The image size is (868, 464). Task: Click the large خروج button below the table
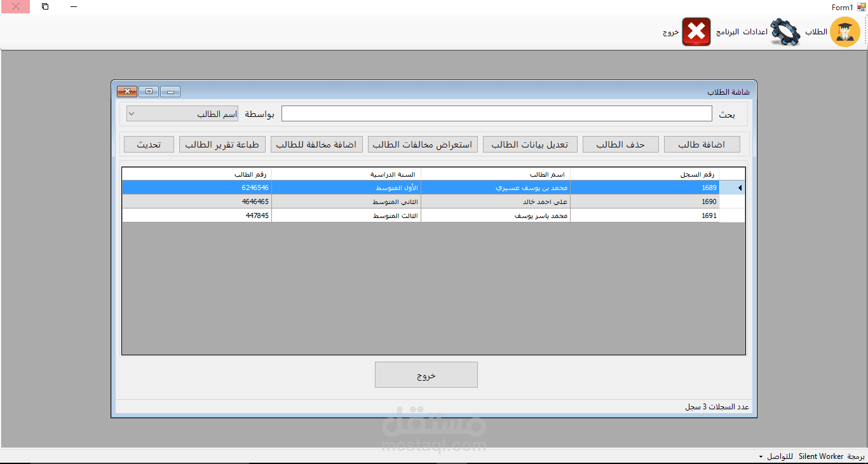(426, 375)
